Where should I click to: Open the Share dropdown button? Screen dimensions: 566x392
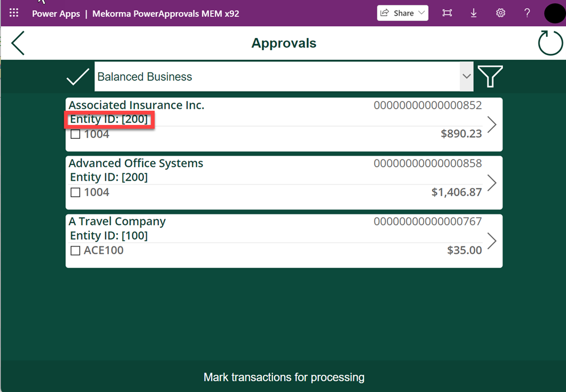tap(402, 13)
